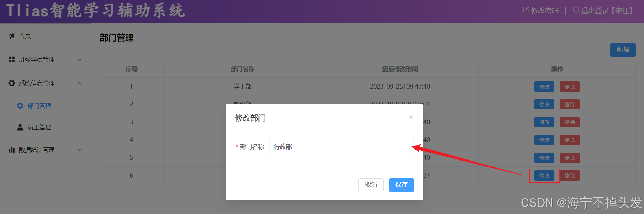This screenshot has width=644, height=214.
Task: Click the Tlias智能学习辅助系统 title
Action: pos(96,11)
